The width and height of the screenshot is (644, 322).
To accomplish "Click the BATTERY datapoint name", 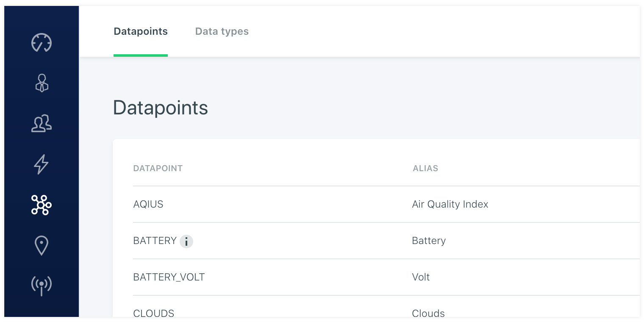I will point(155,241).
